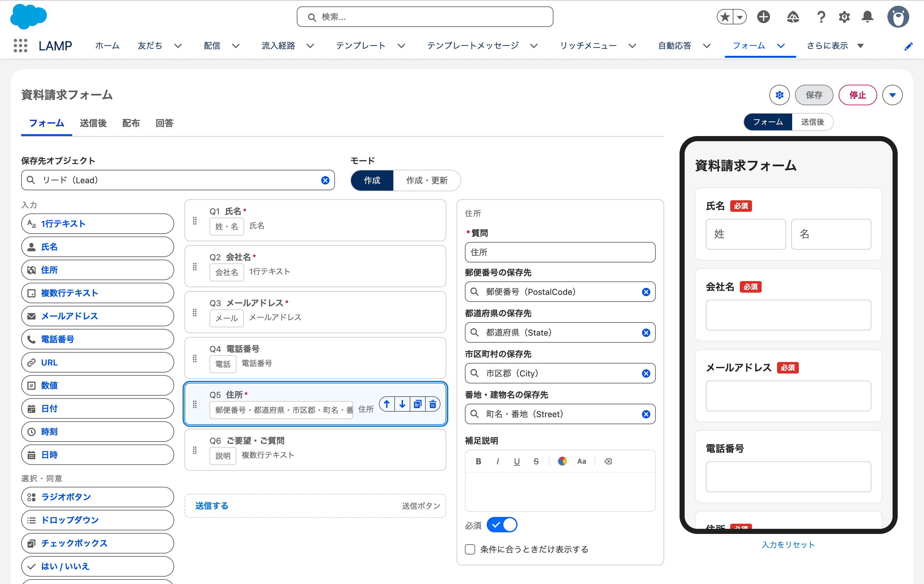Switch preview to 送信後
The height and width of the screenshot is (584, 924).
point(812,122)
